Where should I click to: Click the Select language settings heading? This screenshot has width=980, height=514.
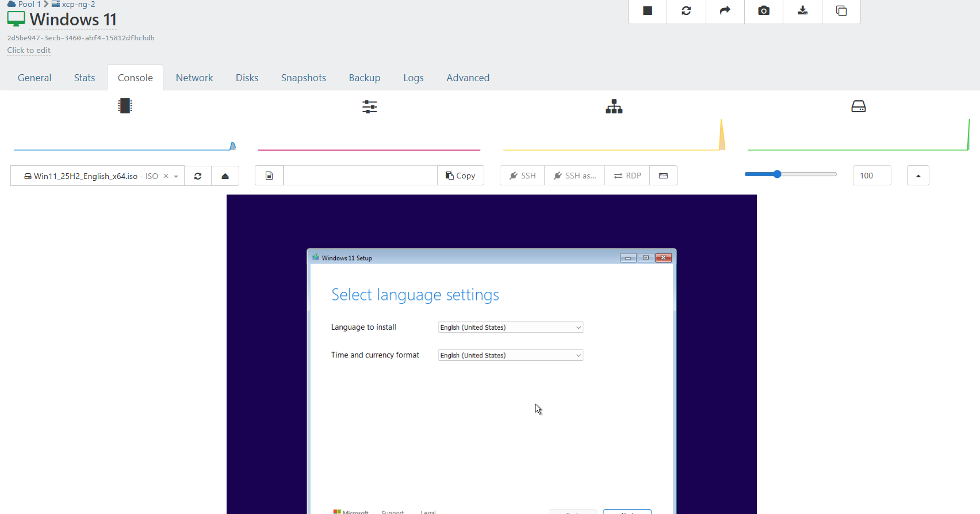click(415, 295)
